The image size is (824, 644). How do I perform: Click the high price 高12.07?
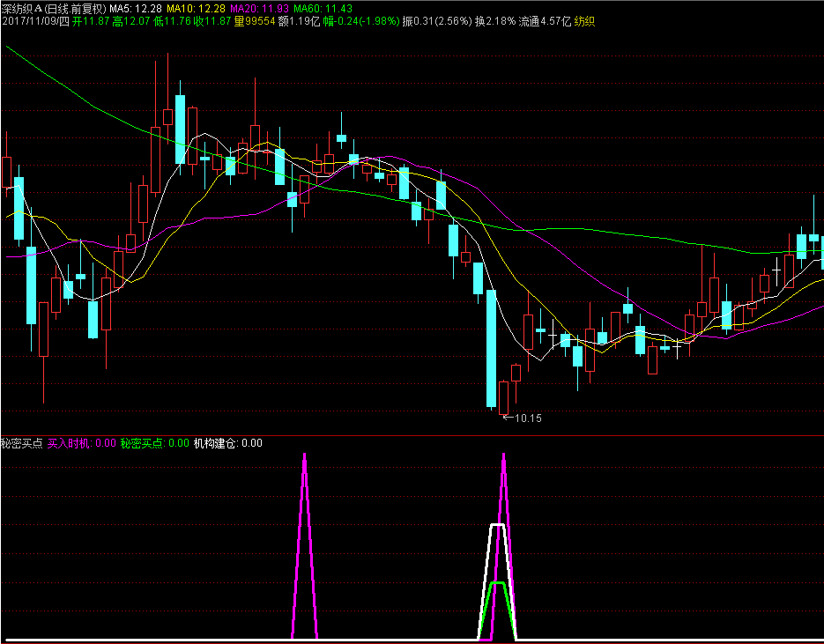coord(132,21)
